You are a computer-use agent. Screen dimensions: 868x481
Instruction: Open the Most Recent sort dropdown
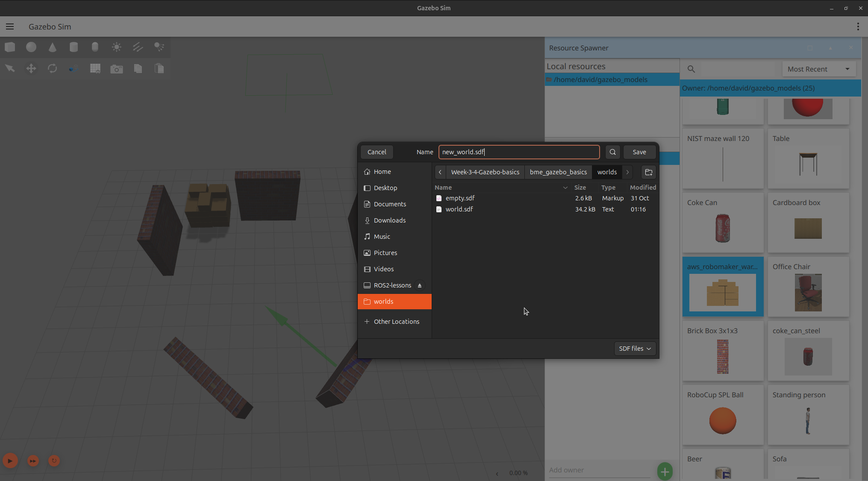tap(818, 69)
